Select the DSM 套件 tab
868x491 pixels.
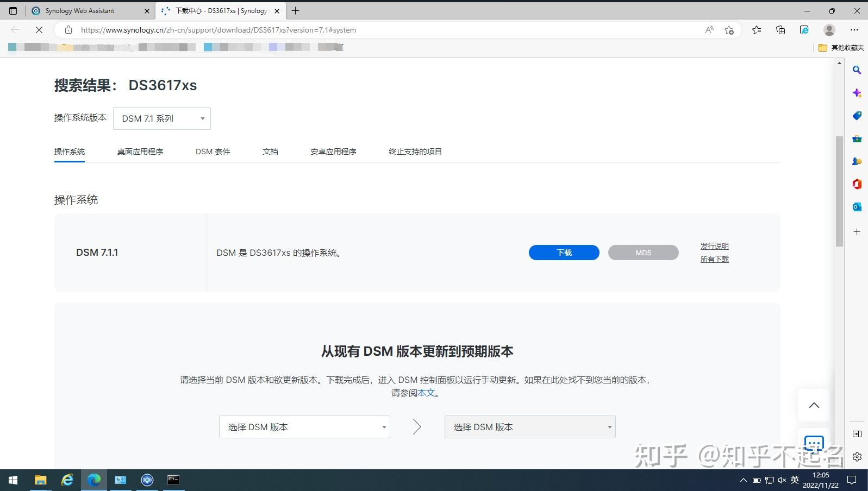pyautogui.click(x=213, y=152)
